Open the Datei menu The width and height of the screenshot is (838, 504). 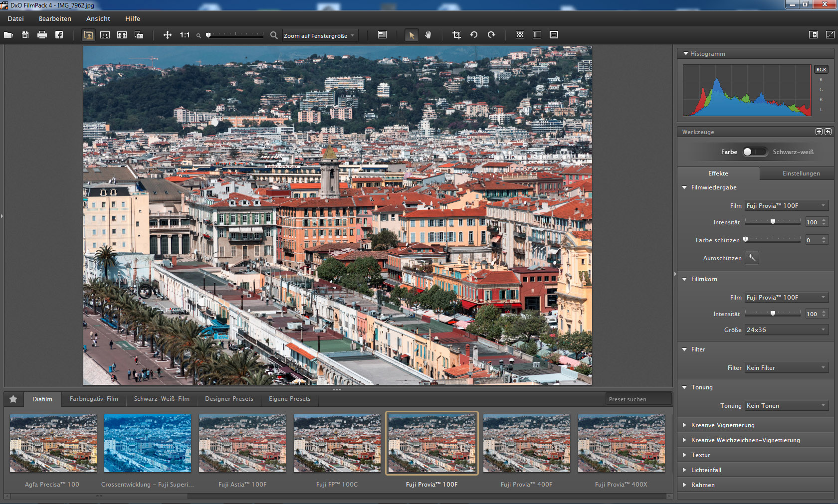[x=15, y=18]
